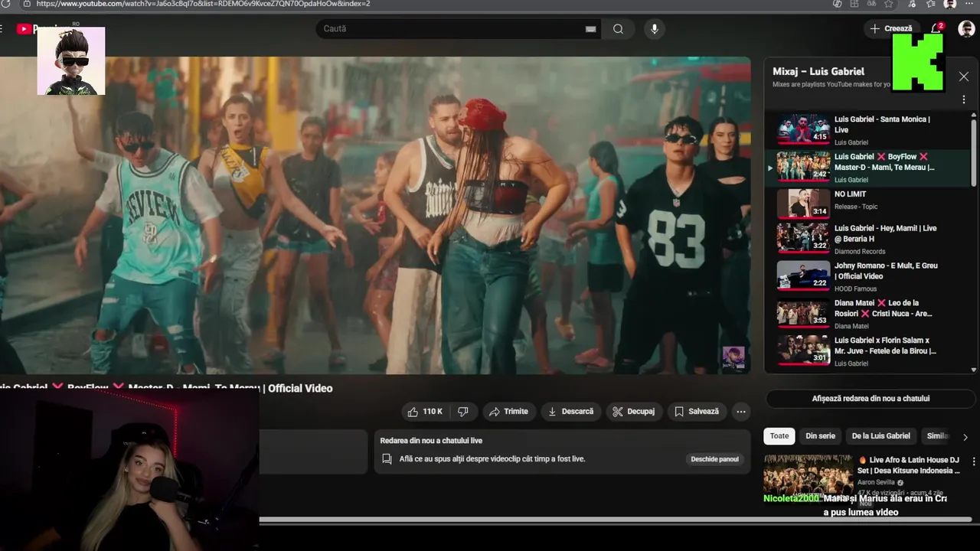
Task: Click Mixaj – Luis Gabriel playlist title
Action: (x=818, y=71)
